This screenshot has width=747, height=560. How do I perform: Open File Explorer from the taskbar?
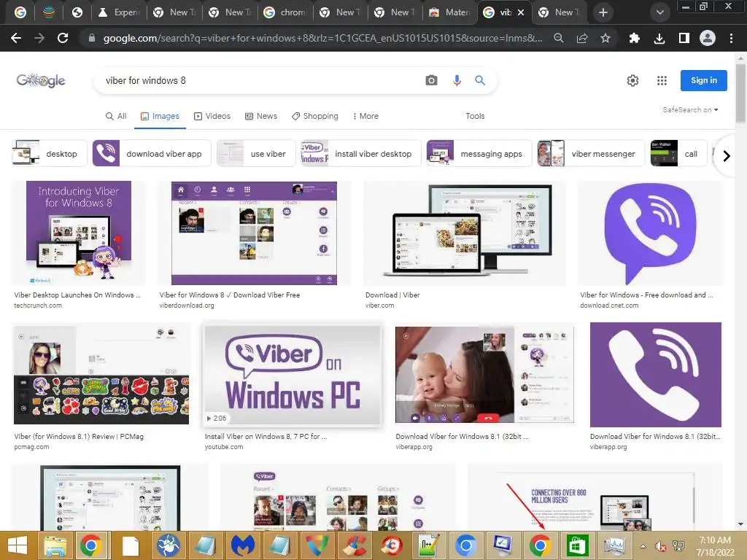55,545
